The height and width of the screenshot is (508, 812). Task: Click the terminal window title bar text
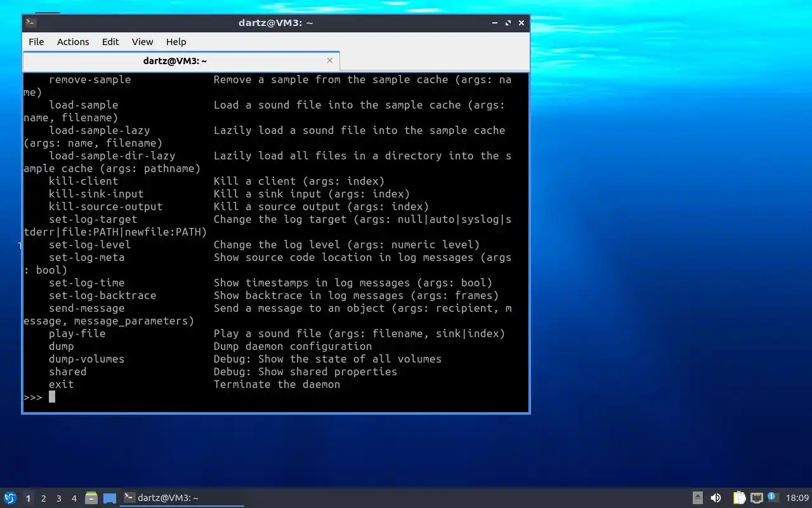pyautogui.click(x=276, y=23)
